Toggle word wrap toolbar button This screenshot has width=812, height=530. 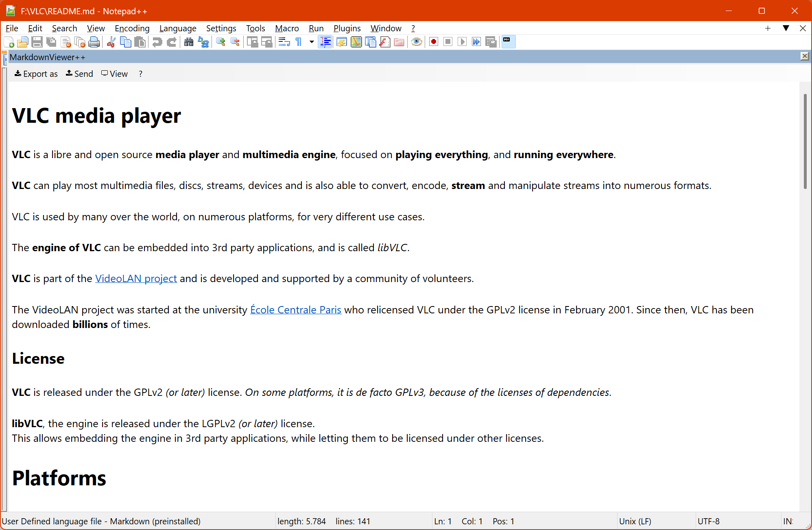click(284, 42)
